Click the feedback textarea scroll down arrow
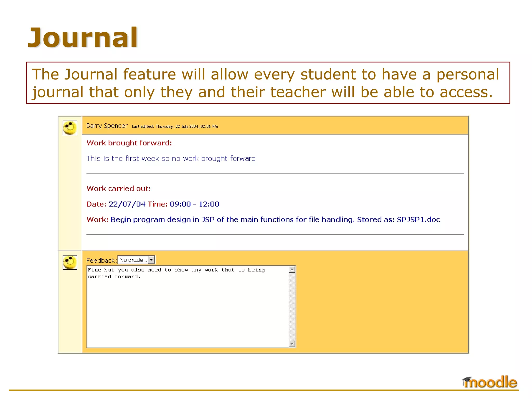The height and width of the screenshot is (399, 532). click(292, 344)
